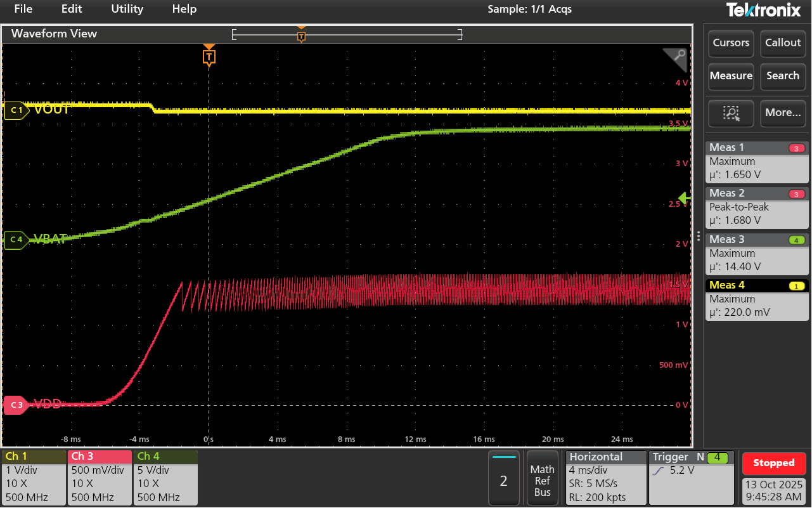Click the Sample: 1/1 Acqs status text
This screenshot has height=508, width=812.
(529, 9)
